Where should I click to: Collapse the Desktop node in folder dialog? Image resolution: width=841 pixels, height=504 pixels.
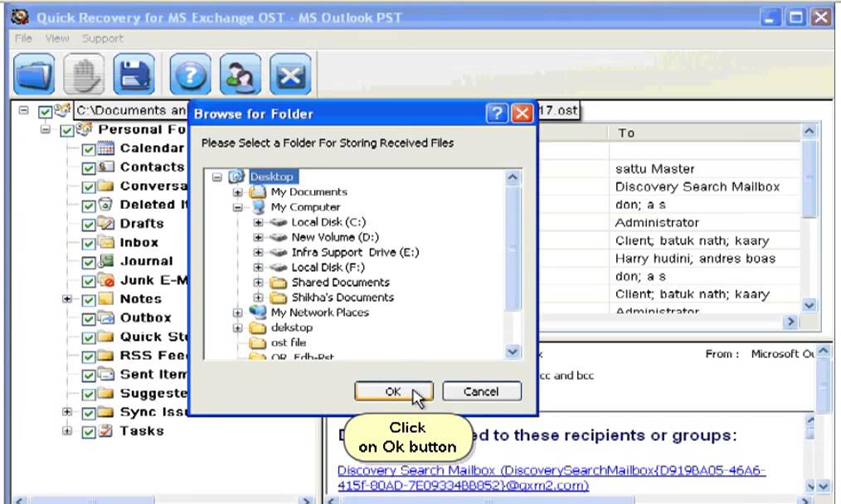point(216,177)
